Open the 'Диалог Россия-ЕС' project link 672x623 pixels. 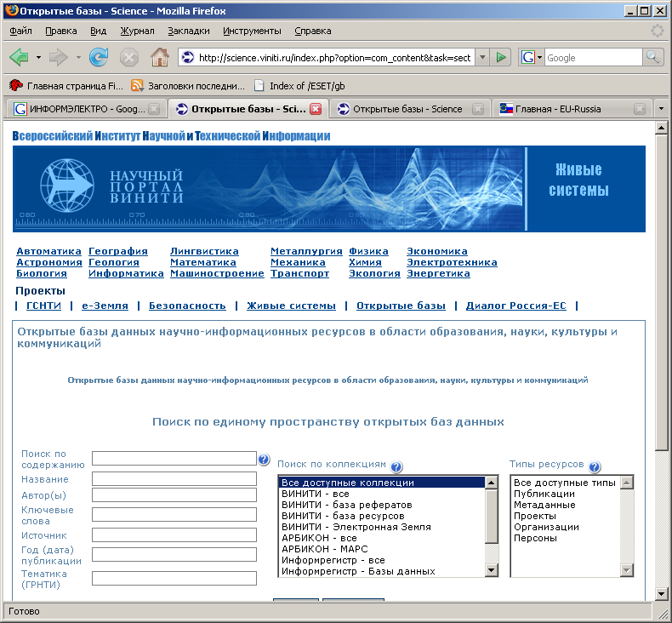point(516,306)
